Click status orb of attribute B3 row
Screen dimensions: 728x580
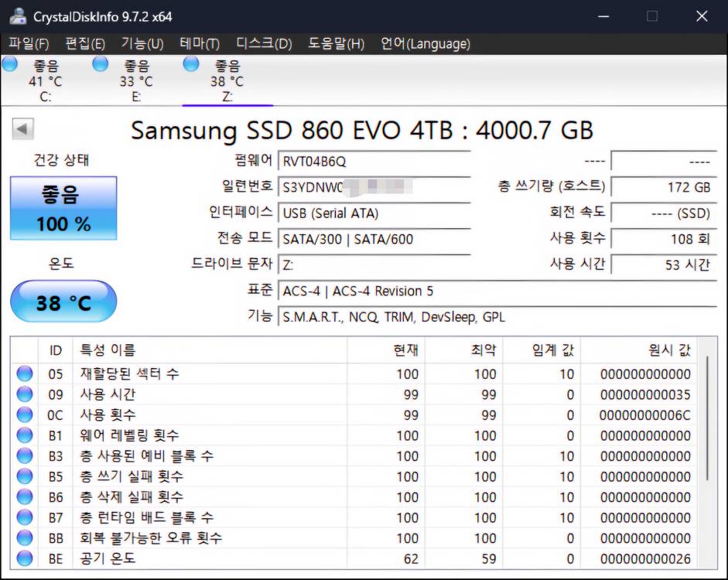point(25,455)
